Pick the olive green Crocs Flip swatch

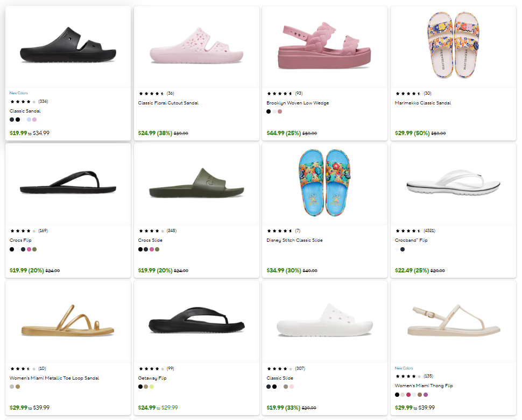point(34,249)
